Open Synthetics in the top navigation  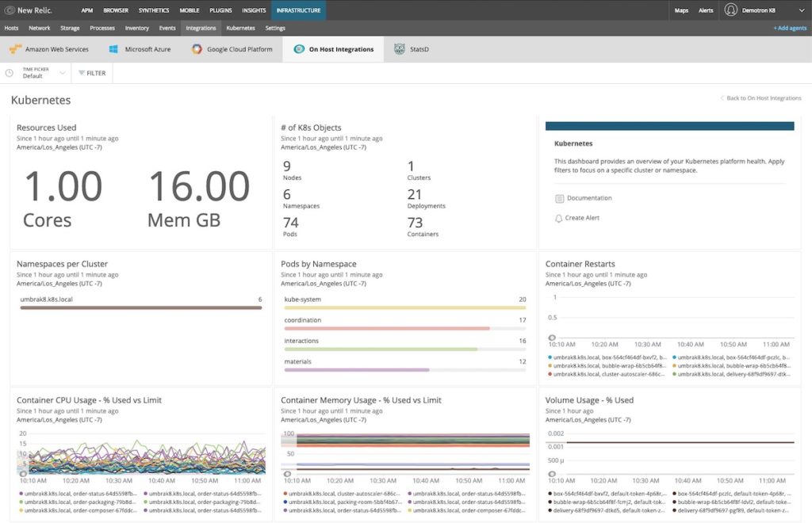click(154, 10)
